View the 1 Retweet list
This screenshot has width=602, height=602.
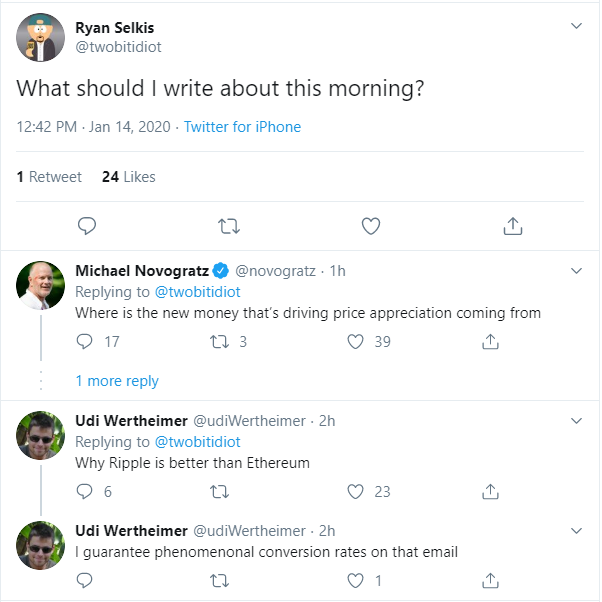point(49,177)
